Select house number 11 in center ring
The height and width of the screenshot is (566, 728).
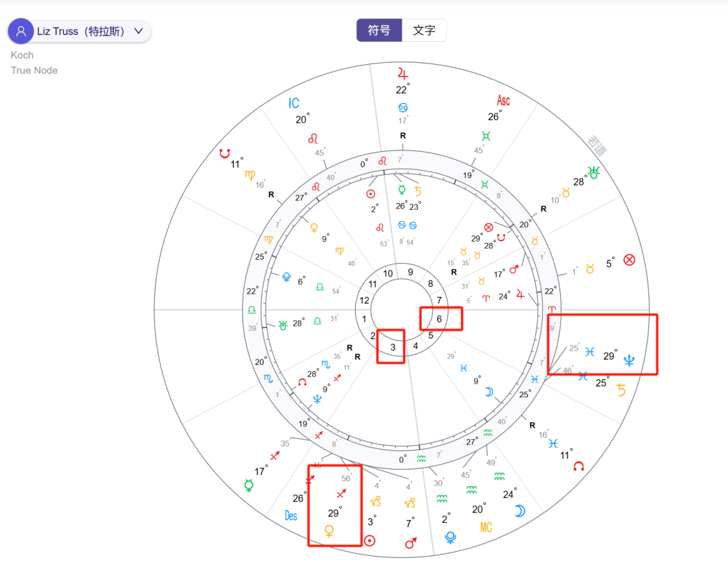point(373,284)
